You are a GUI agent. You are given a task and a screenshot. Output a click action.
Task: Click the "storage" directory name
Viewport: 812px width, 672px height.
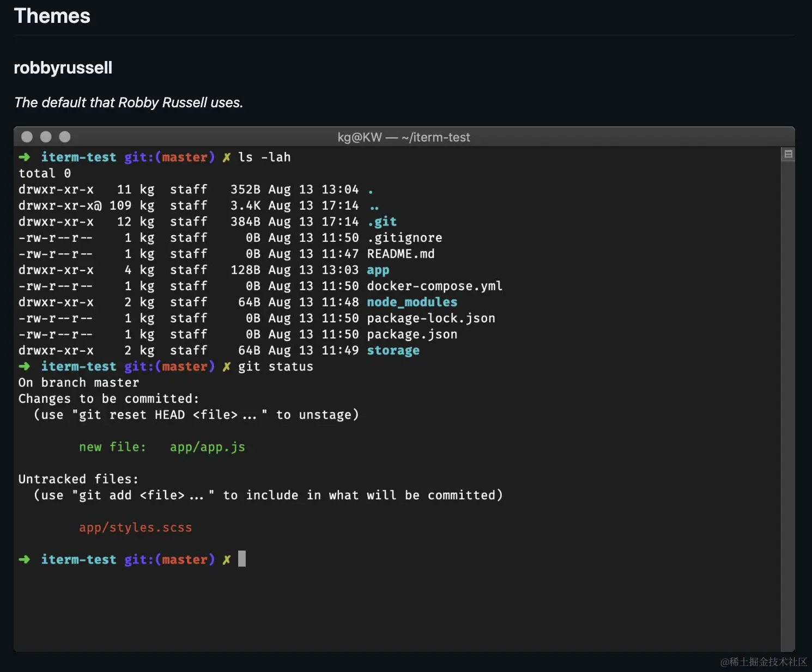(x=393, y=351)
